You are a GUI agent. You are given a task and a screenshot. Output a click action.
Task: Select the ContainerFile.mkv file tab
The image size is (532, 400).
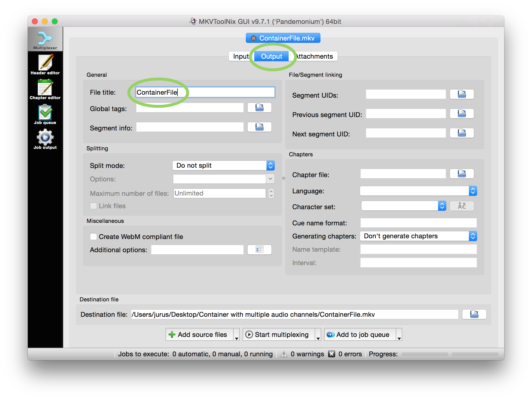click(283, 38)
